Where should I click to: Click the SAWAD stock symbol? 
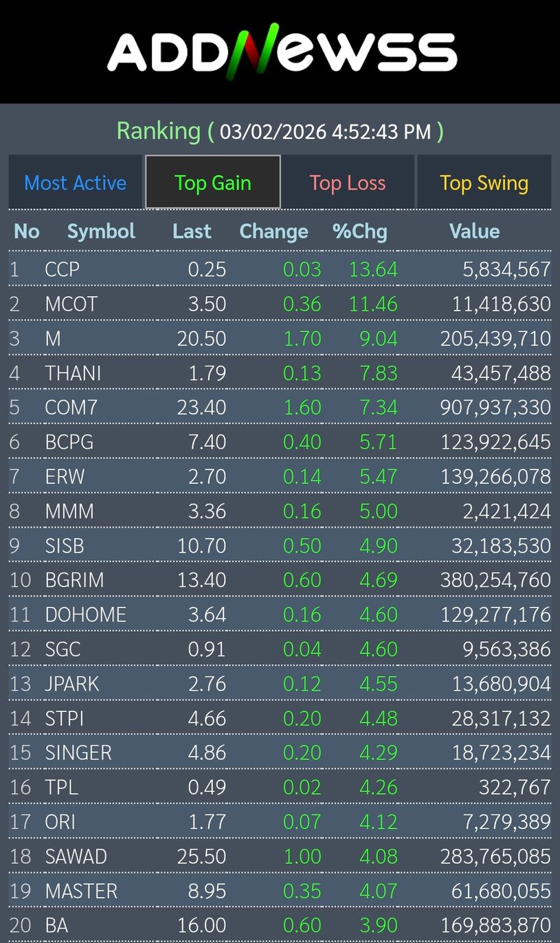(76, 856)
